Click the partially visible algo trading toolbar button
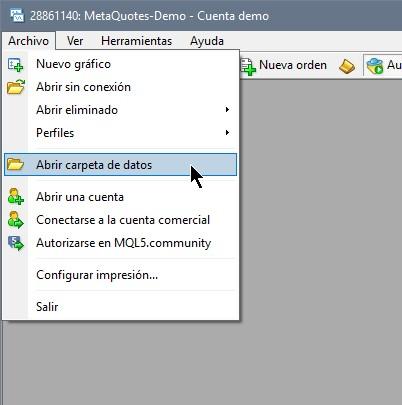Image resolution: width=402 pixels, height=405 pixels. click(383, 66)
